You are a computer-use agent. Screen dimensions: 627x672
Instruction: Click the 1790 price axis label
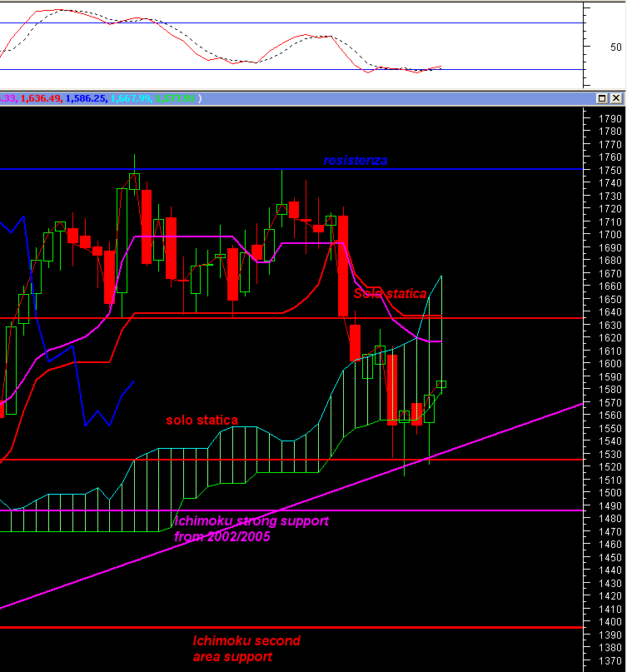610,119
